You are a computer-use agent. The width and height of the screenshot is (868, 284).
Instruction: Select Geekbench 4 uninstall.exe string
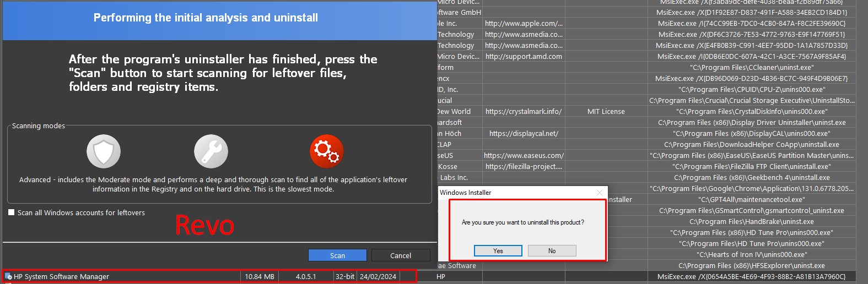pyautogui.click(x=752, y=177)
